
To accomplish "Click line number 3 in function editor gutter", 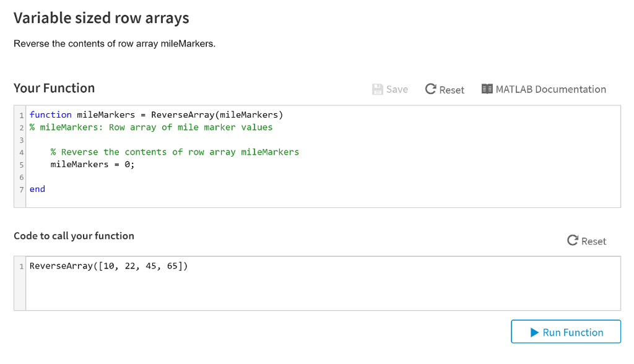I will point(21,140).
